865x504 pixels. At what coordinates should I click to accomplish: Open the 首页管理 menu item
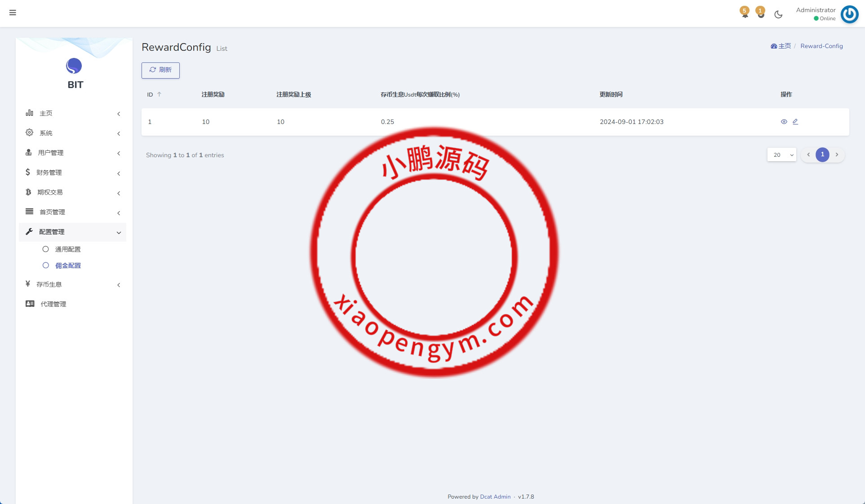pos(52,212)
